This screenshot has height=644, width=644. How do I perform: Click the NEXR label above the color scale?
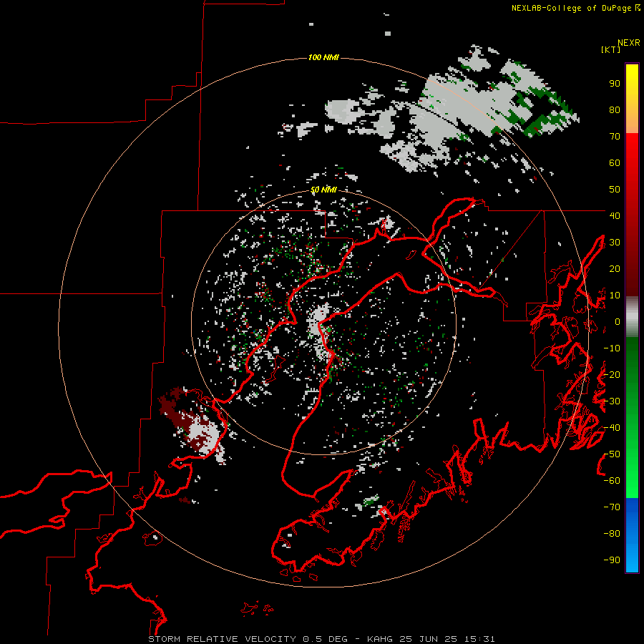coord(629,43)
